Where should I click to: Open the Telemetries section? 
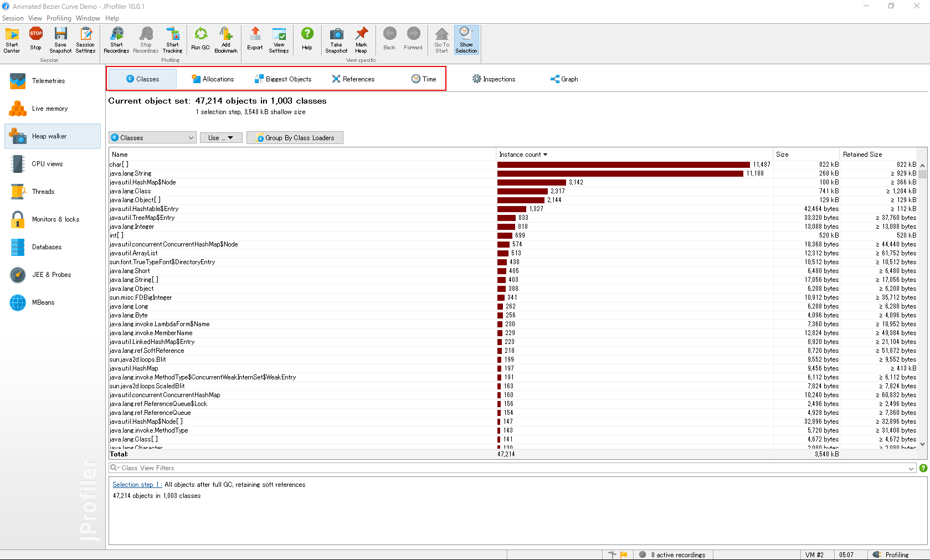53,81
